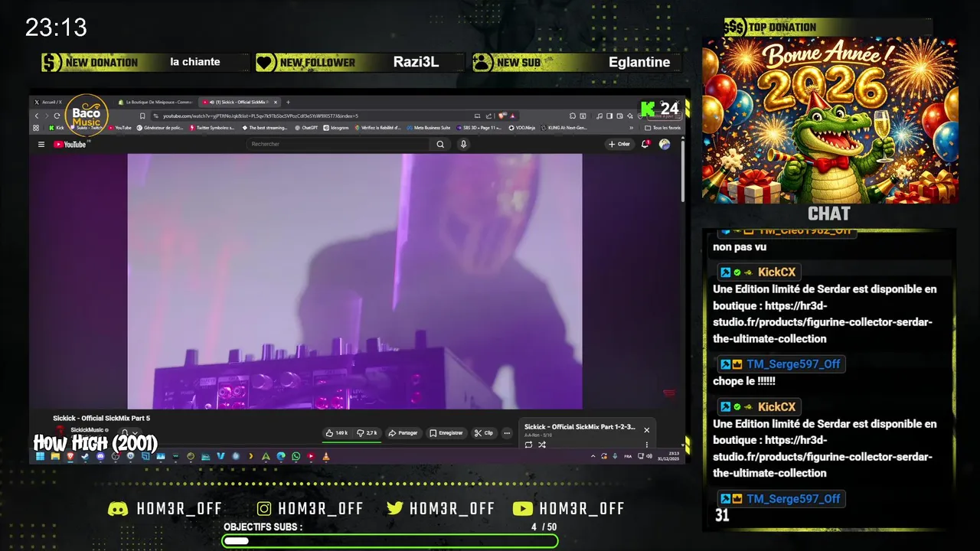The height and width of the screenshot is (551, 980).
Task: Click the Clip button
Action: coord(483,433)
